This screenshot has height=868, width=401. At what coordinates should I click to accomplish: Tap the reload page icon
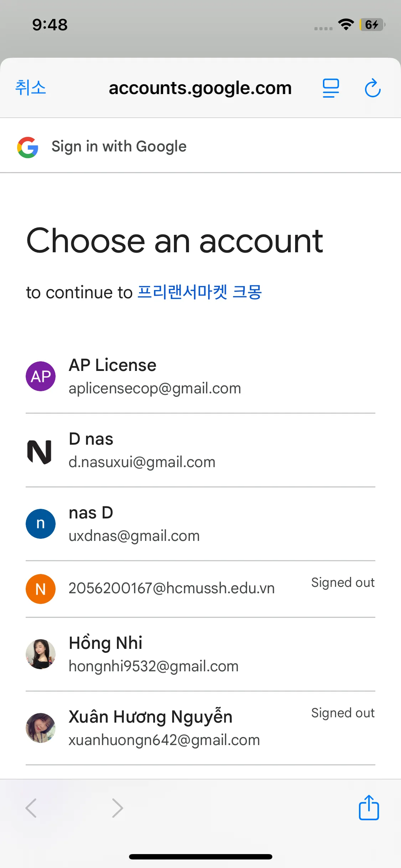[x=372, y=88]
